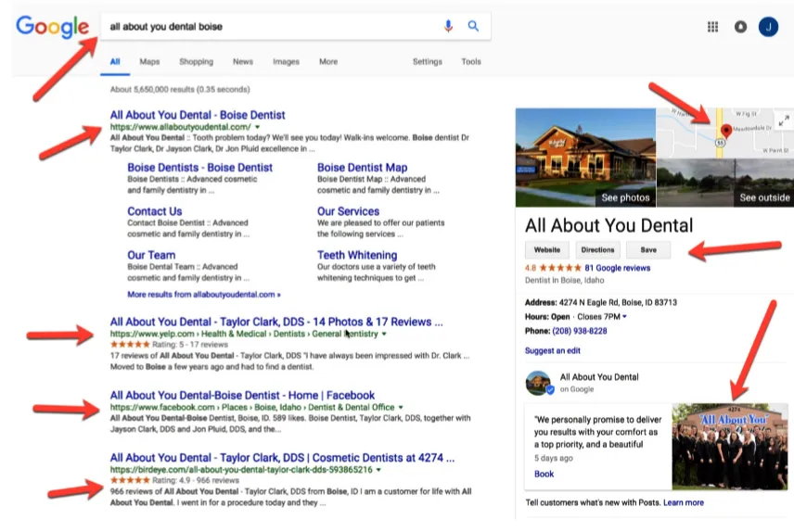Image resolution: width=794 pixels, height=532 pixels.
Task: Open the 81 Google reviews link
Action: point(617,268)
